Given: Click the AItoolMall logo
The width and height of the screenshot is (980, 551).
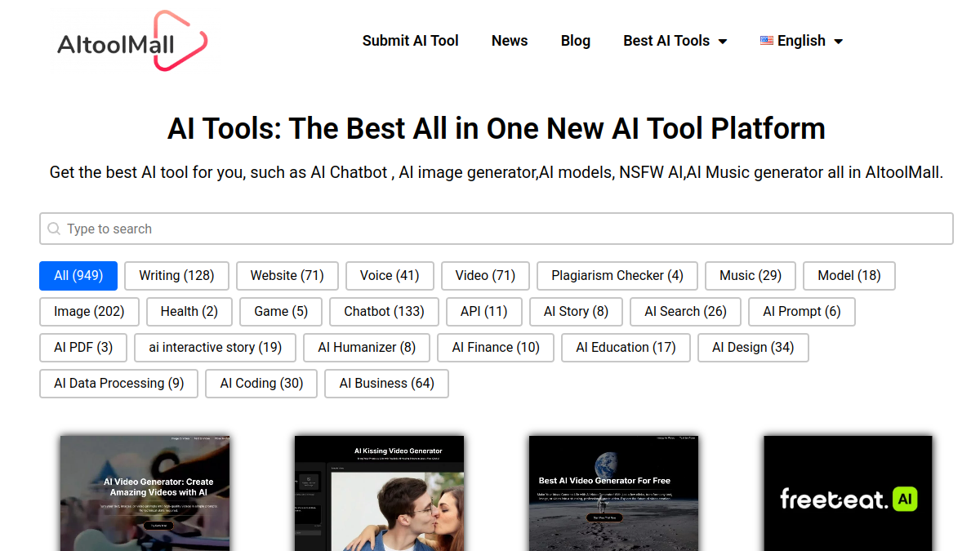Looking at the screenshot, I should (x=132, y=41).
